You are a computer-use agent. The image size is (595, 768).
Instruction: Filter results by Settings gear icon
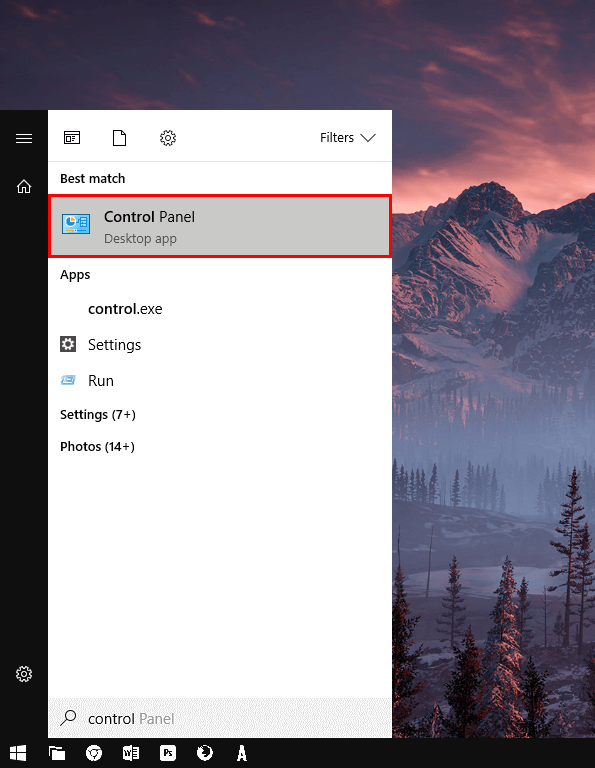[x=168, y=138]
